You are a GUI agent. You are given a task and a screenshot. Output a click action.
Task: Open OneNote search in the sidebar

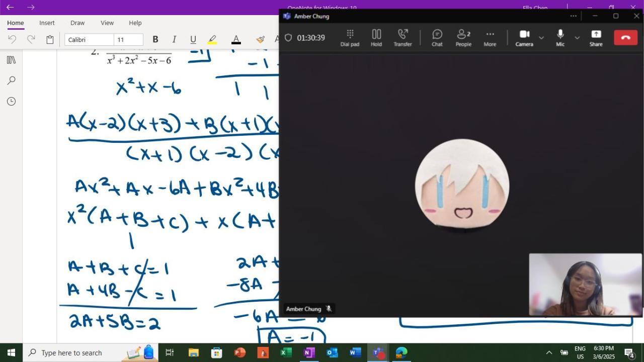[11, 80]
